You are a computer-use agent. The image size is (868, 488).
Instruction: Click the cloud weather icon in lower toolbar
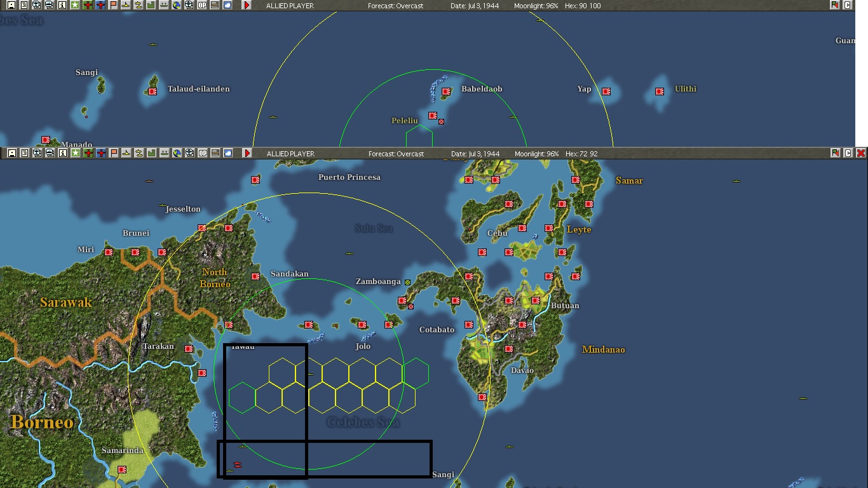tap(227, 153)
